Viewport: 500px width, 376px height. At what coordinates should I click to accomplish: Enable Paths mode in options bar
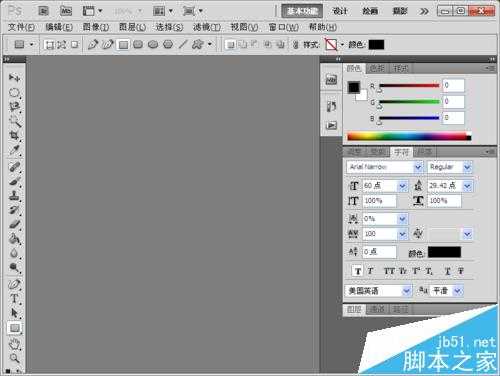point(62,45)
